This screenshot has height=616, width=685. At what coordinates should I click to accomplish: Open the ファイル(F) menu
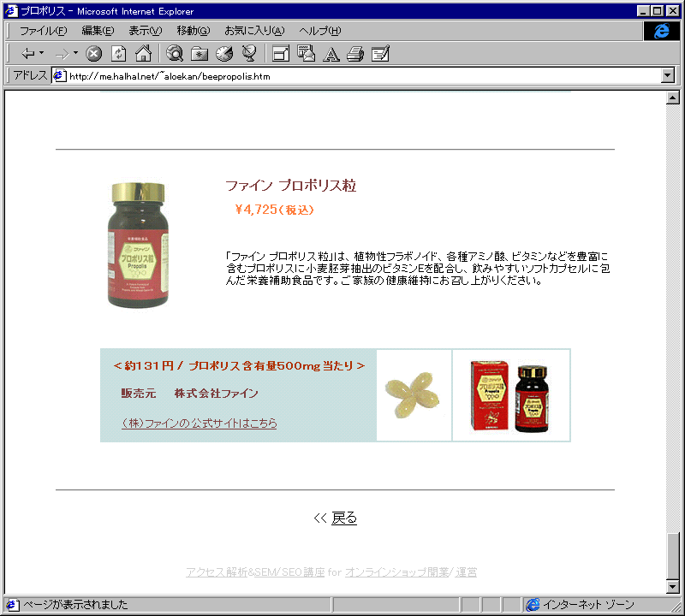(44, 31)
